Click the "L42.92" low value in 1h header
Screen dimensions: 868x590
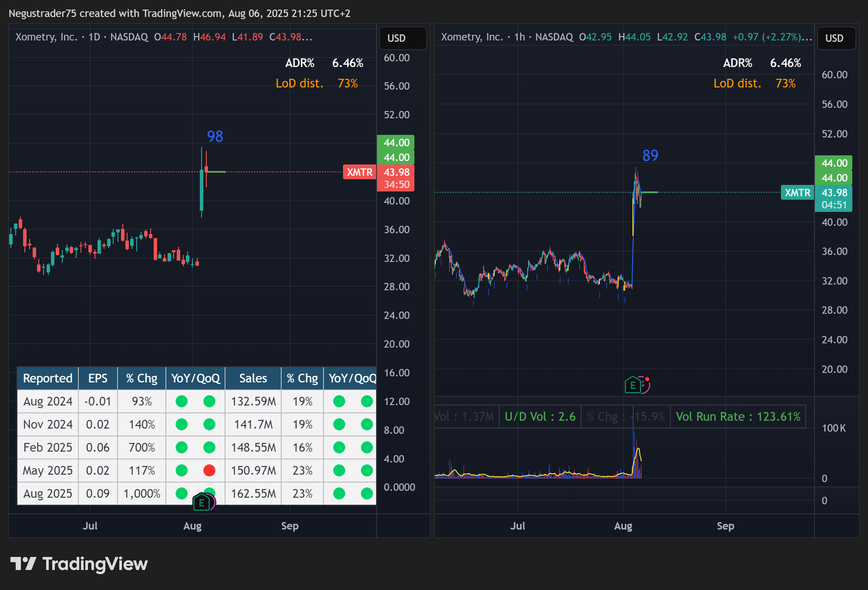tap(673, 37)
